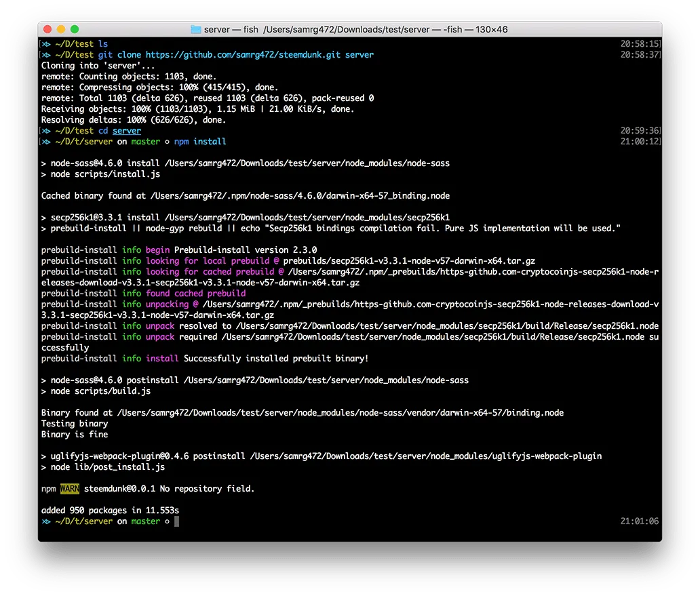Click 'Cloning into 'server'...' line
This screenshot has height=596, width=700.
[x=98, y=66]
